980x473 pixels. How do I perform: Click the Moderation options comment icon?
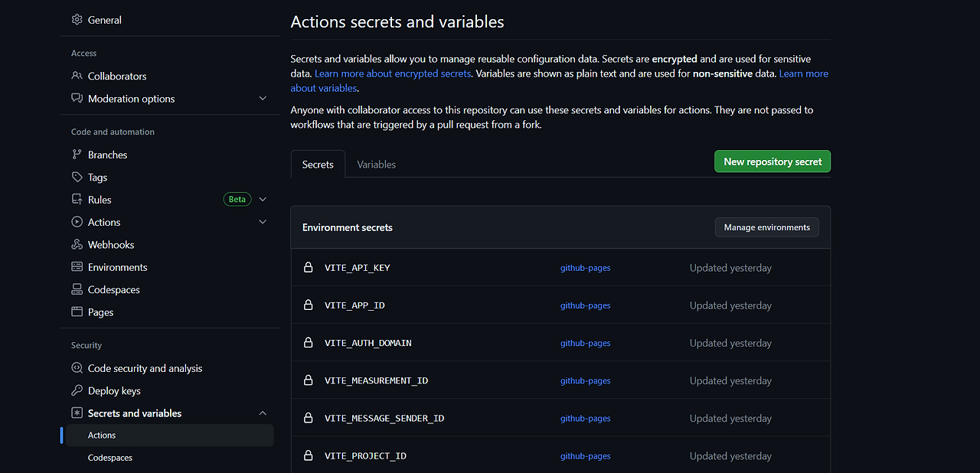[x=77, y=99]
